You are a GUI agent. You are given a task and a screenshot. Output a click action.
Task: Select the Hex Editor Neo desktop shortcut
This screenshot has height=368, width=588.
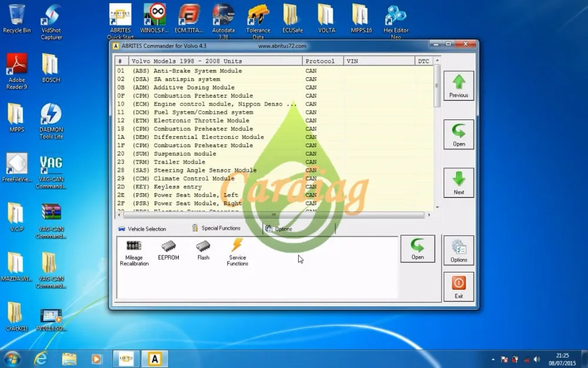(x=396, y=22)
